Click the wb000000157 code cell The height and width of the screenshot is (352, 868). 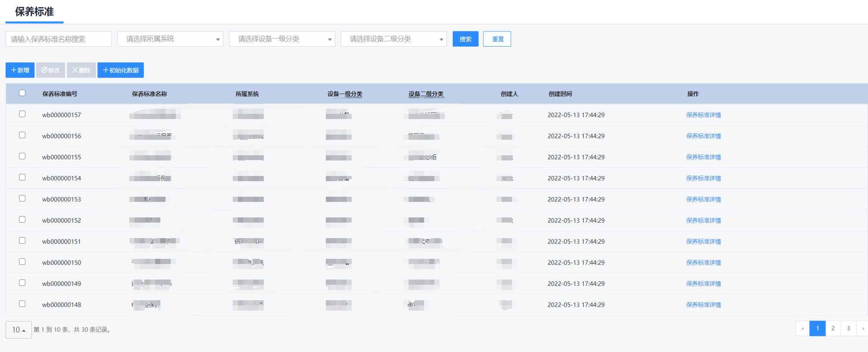[x=62, y=115]
